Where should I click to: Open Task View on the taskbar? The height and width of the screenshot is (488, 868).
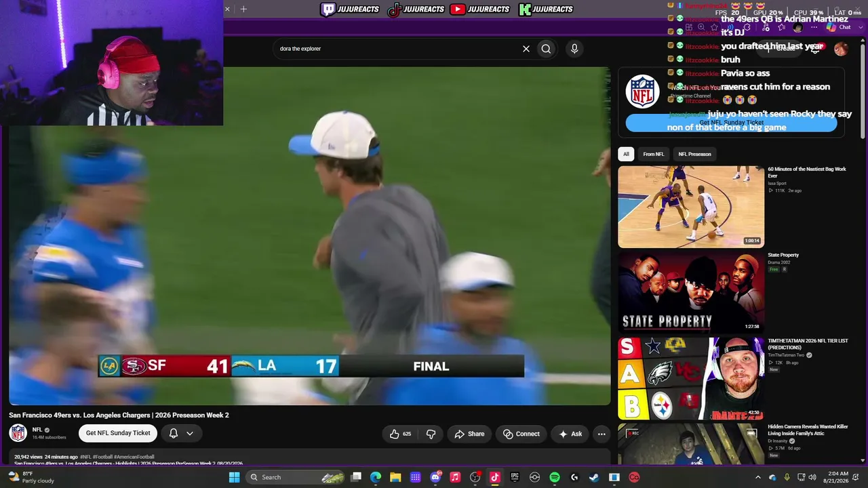point(356,477)
